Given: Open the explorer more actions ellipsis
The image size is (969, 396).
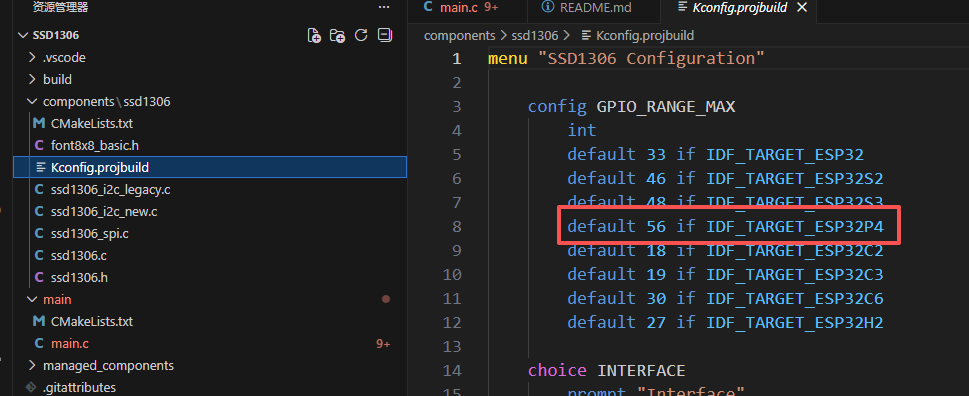Looking at the screenshot, I should [x=384, y=7].
